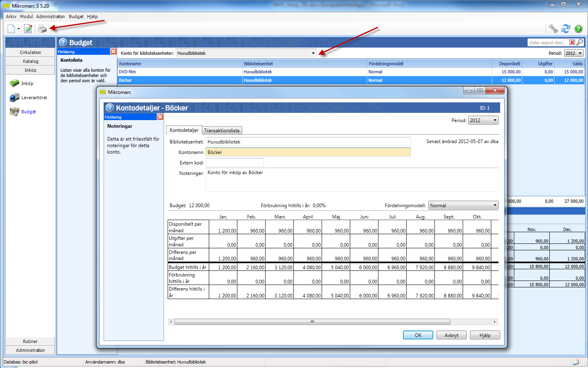
Task: Click the new document icon in toolbar
Action: [x=11, y=29]
